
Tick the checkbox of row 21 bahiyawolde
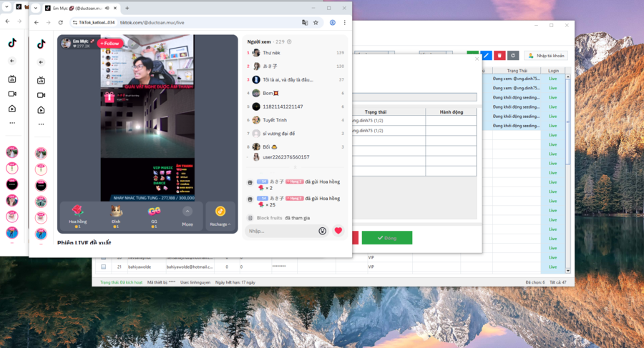coord(104,267)
